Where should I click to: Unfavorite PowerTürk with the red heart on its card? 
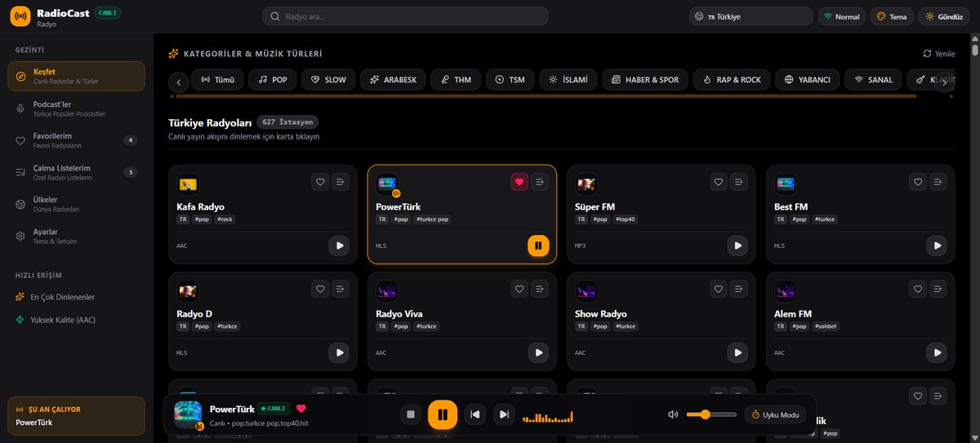(x=519, y=183)
